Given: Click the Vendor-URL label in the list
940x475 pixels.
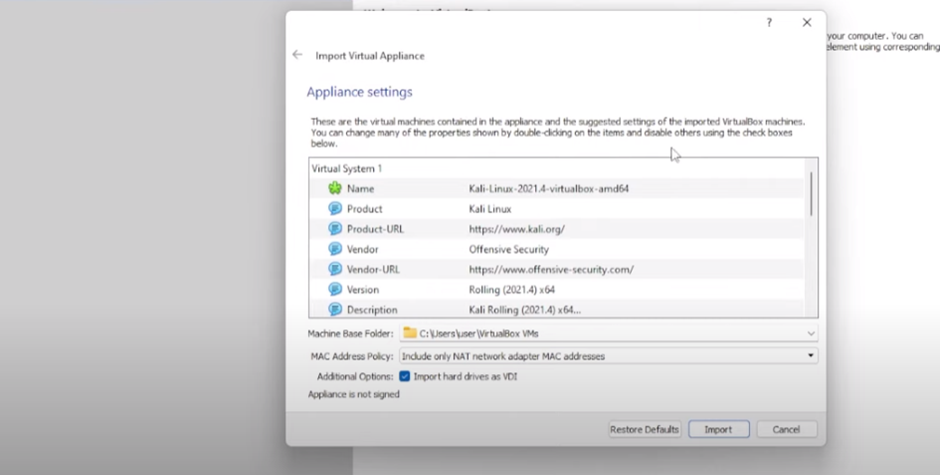Looking at the screenshot, I should (373, 269).
